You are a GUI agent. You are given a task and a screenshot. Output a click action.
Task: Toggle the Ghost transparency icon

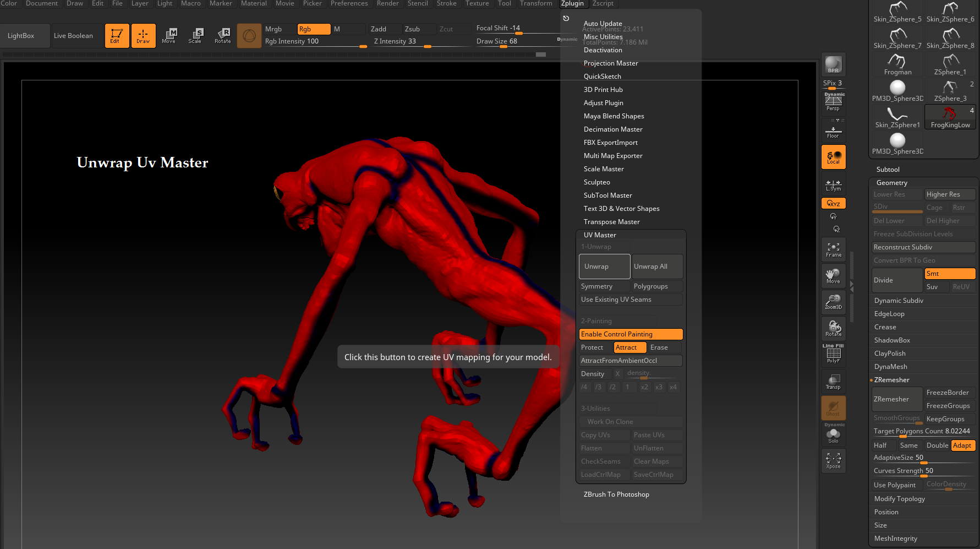click(833, 408)
